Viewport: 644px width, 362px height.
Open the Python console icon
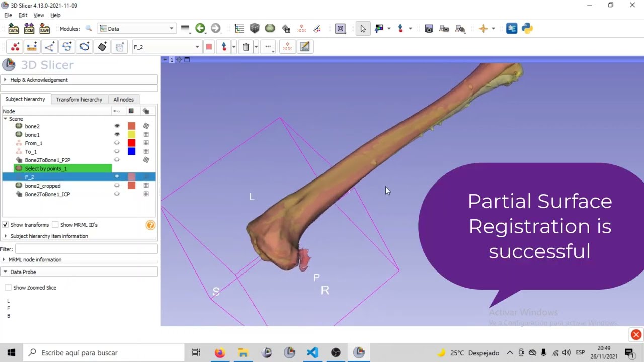pos(527,29)
